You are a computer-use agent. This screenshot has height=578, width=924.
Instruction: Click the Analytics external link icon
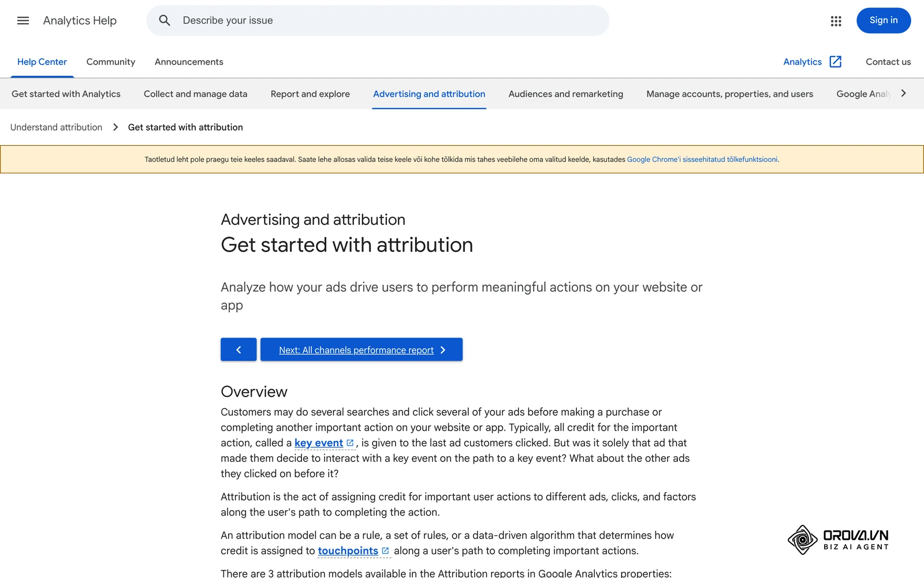tap(836, 62)
